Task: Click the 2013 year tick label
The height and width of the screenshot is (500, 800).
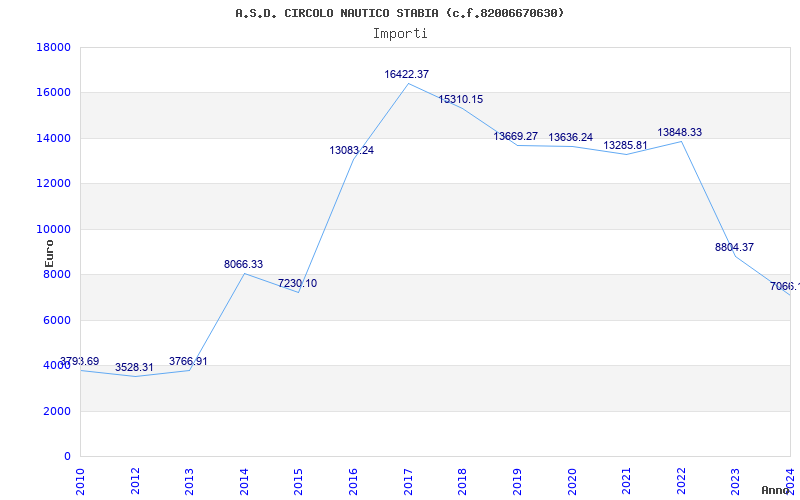Action: pos(190,481)
